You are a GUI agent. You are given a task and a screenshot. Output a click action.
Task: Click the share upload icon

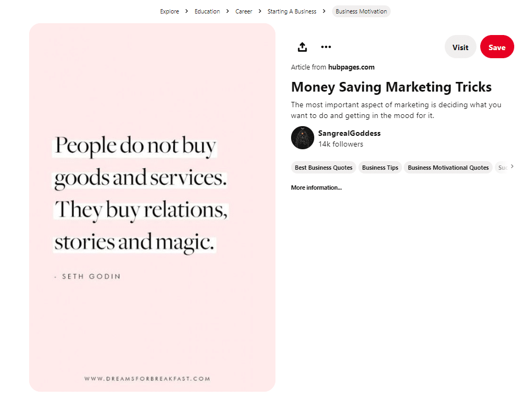(x=302, y=47)
